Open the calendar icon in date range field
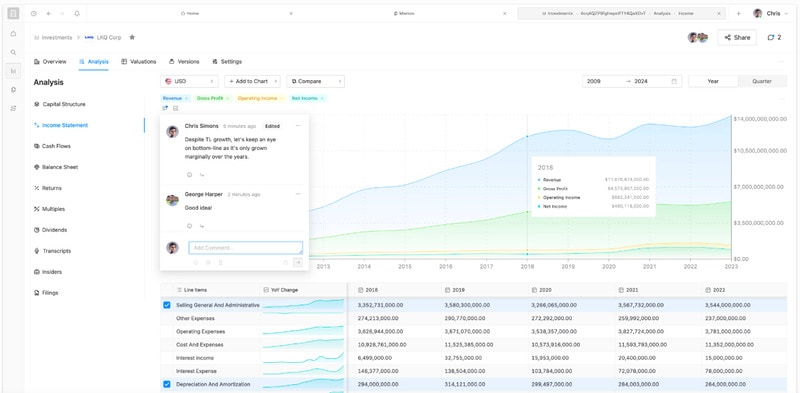The width and height of the screenshot is (800, 393). [x=674, y=81]
